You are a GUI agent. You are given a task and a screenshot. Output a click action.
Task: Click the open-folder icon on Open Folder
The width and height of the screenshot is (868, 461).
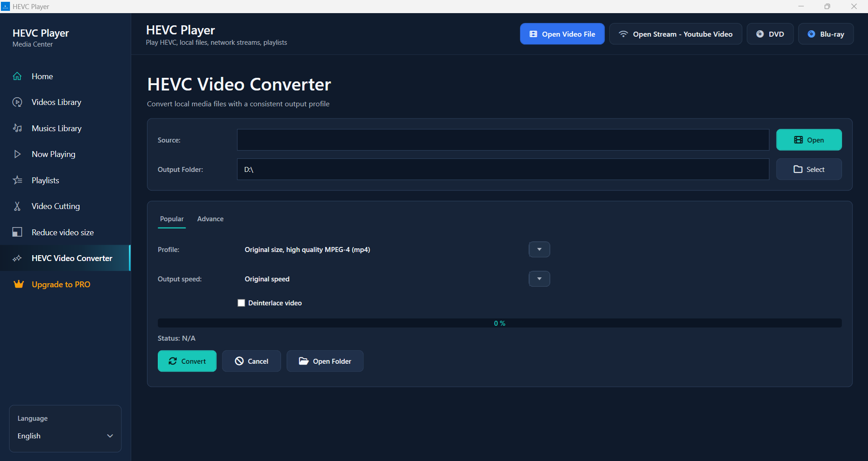(304, 361)
